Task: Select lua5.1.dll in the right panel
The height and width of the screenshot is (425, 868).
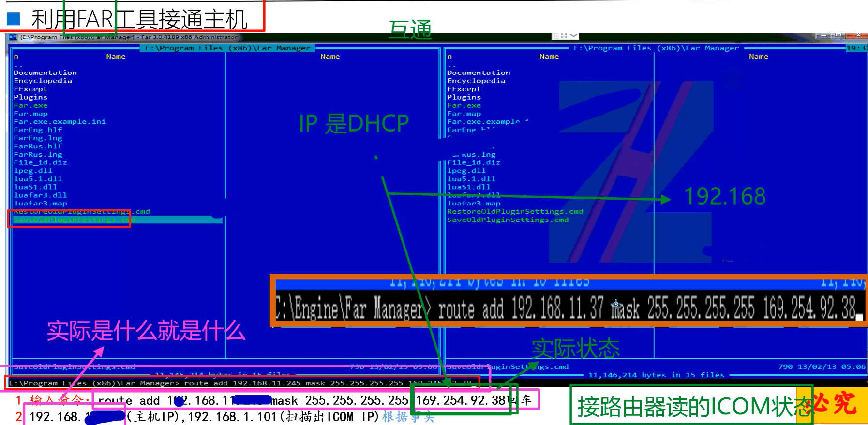Action: (x=471, y=179)
